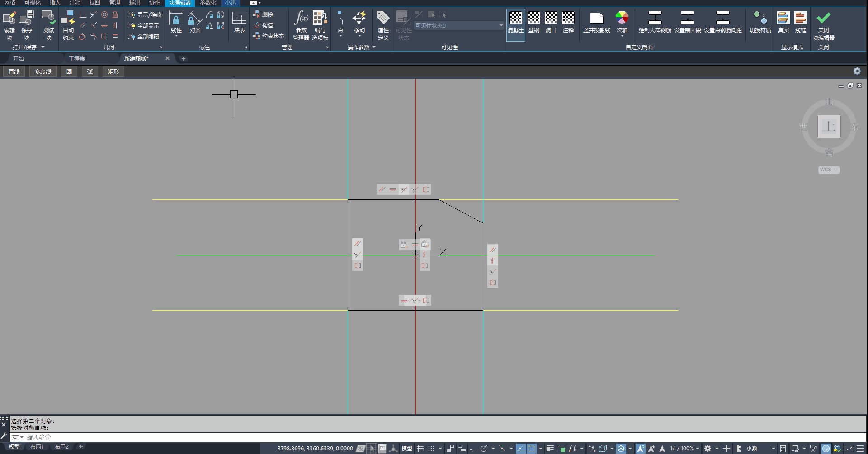Expand the Action Parameters (操作参数) panel arrow
Image resolution: width=868 pixels, height=454 pixels.
[x=374, y=47]
